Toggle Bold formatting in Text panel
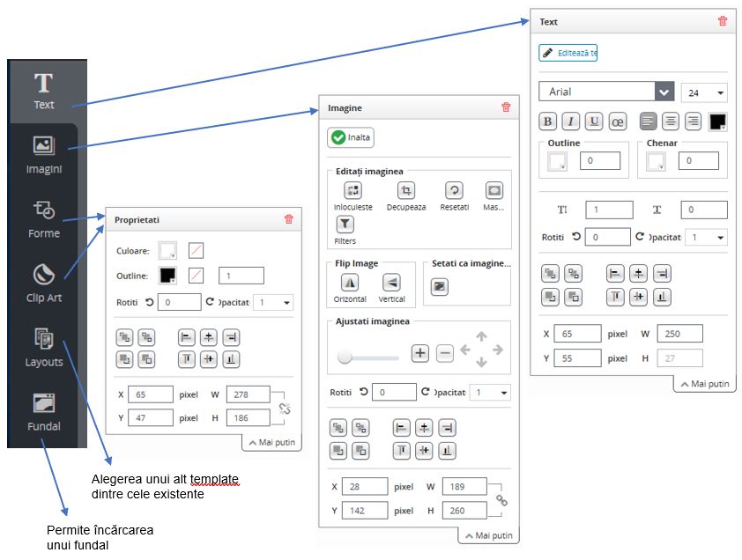The width and height of the screenshot is (742, 560). click(x=547, y=122)
